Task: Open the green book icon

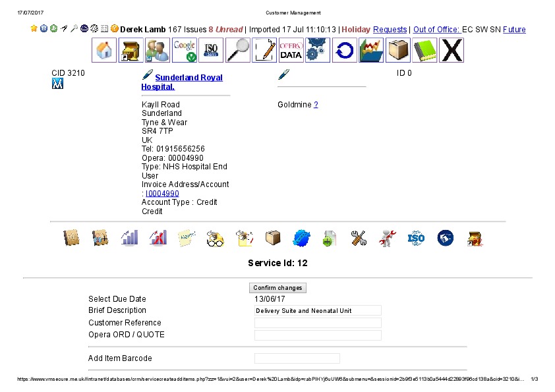Action: pos(424,51)
